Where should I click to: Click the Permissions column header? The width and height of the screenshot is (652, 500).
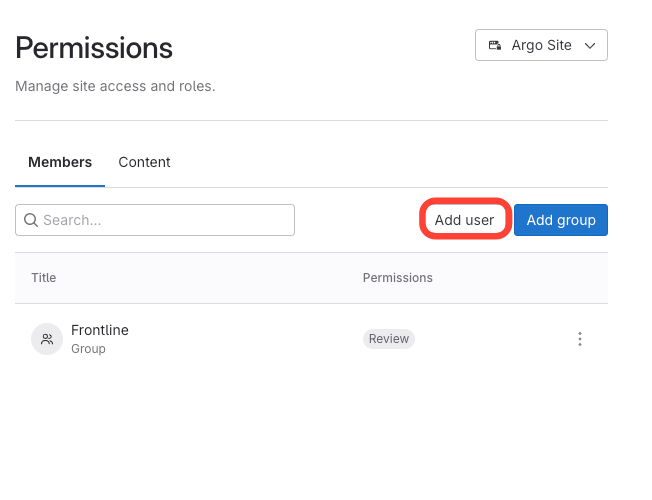pos(397,278)
